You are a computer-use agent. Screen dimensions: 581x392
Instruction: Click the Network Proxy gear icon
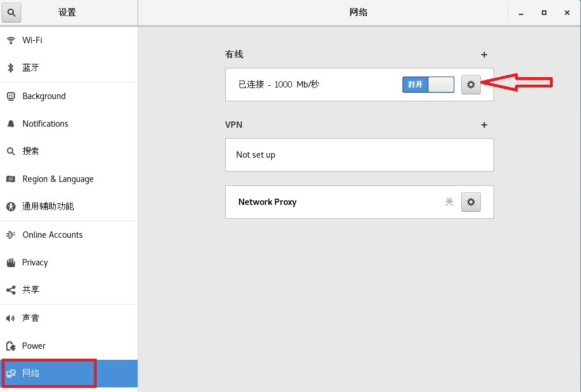click(470, 201)
